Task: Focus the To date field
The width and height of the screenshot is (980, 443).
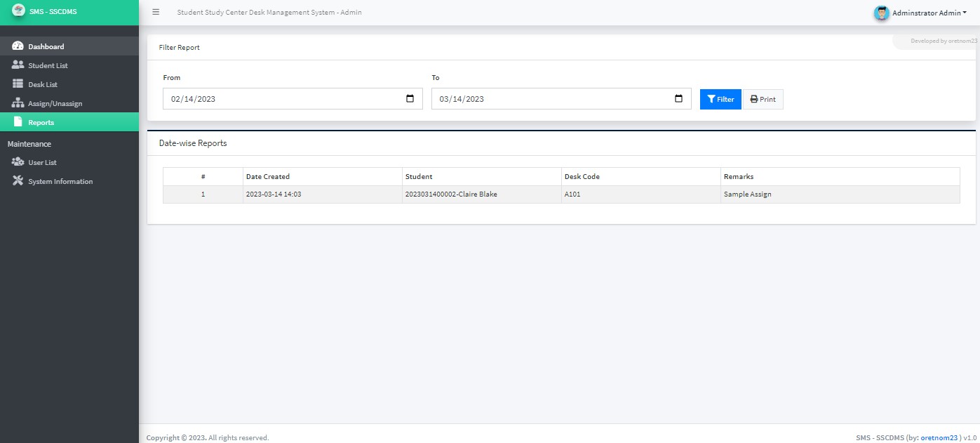Action: pyautogui.click(x=561, y=99)
